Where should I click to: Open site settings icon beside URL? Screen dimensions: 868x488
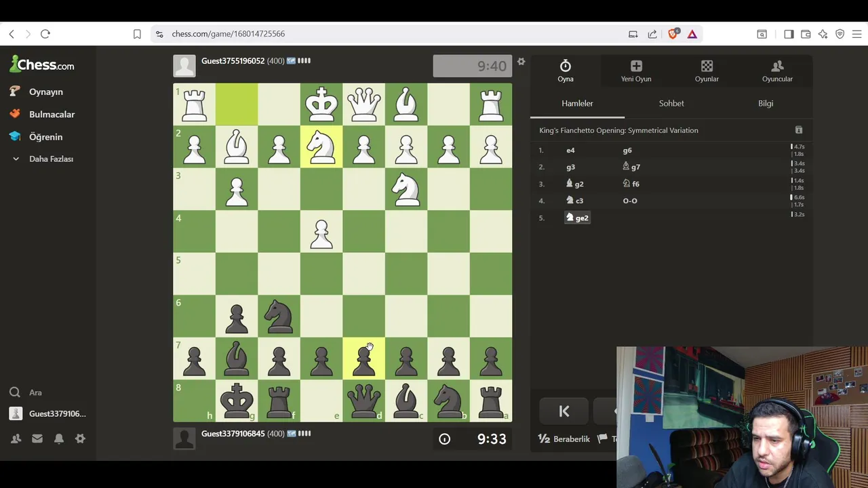click(159, 34)
